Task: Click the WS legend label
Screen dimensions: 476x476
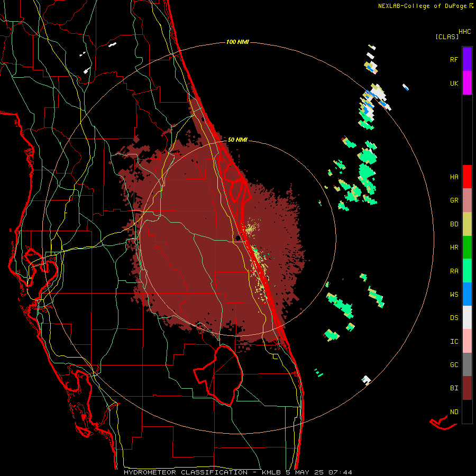Action: (x=454, y=295)
